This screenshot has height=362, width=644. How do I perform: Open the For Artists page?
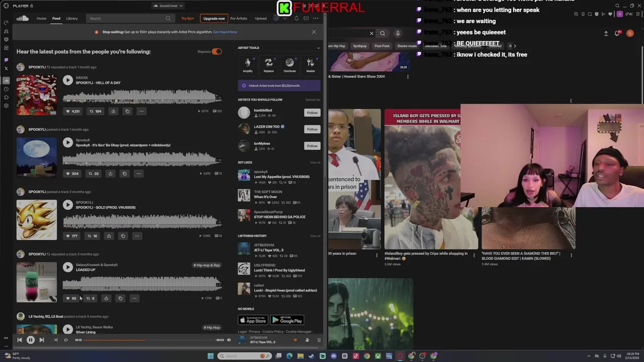point(238,19)
